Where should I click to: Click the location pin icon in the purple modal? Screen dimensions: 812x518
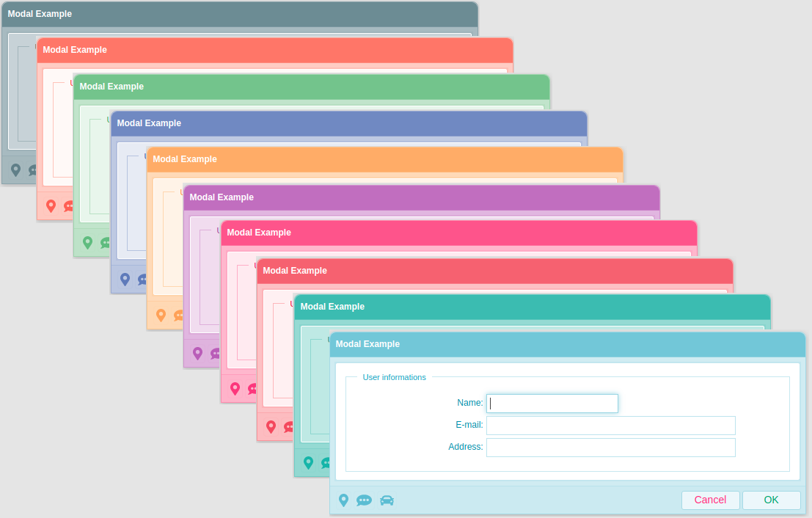point(197,354)
